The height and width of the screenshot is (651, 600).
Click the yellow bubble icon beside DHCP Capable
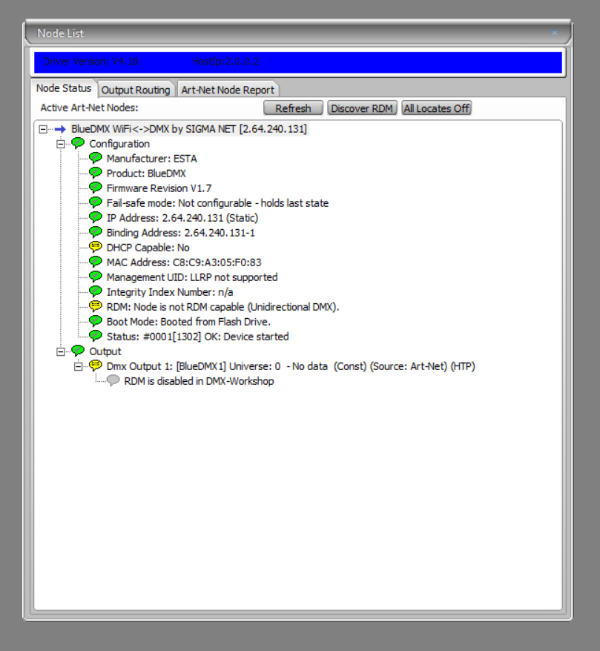[96, 247]
